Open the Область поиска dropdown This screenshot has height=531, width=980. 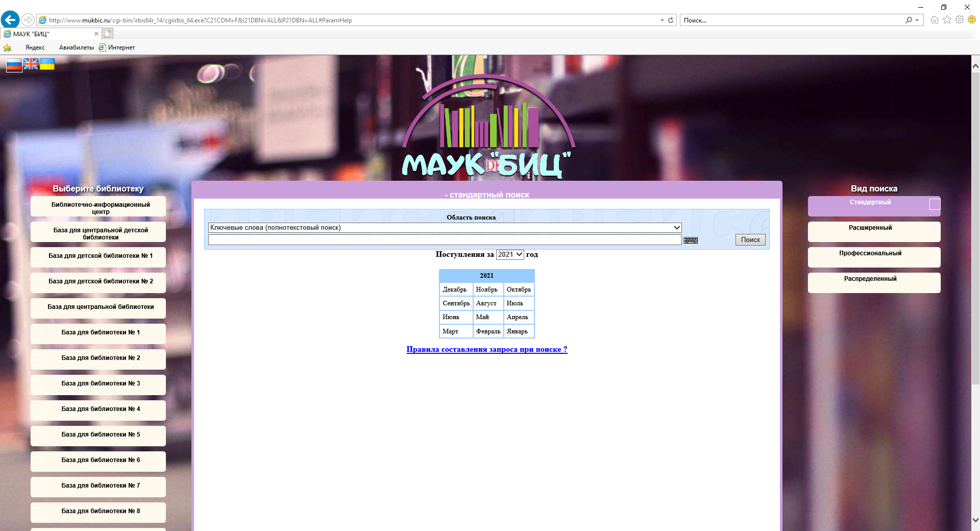click(445, 228)
